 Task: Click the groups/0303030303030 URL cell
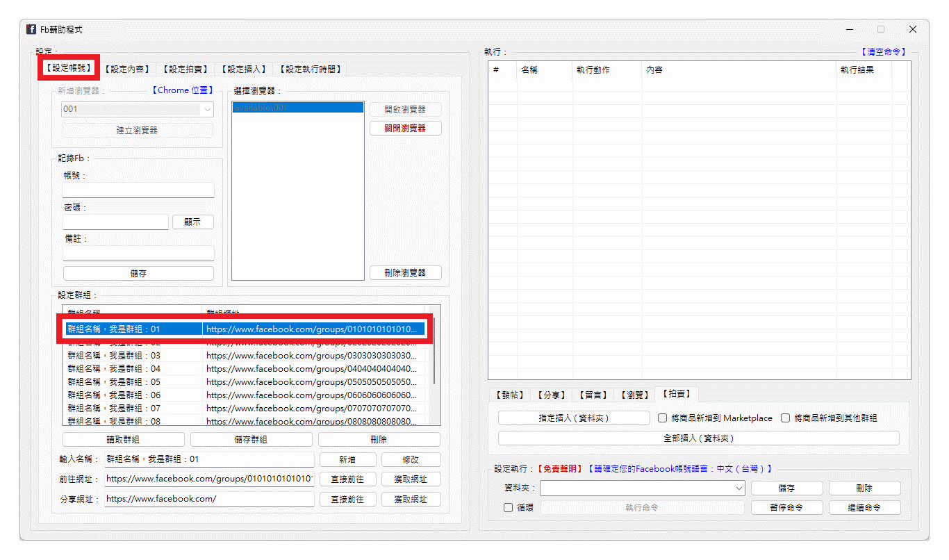313,355
